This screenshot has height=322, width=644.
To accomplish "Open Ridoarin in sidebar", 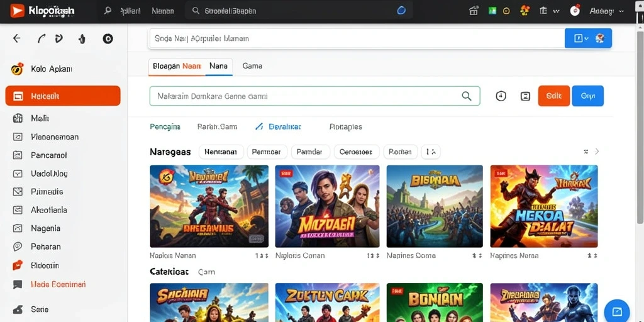I will [x=36, y=265].
